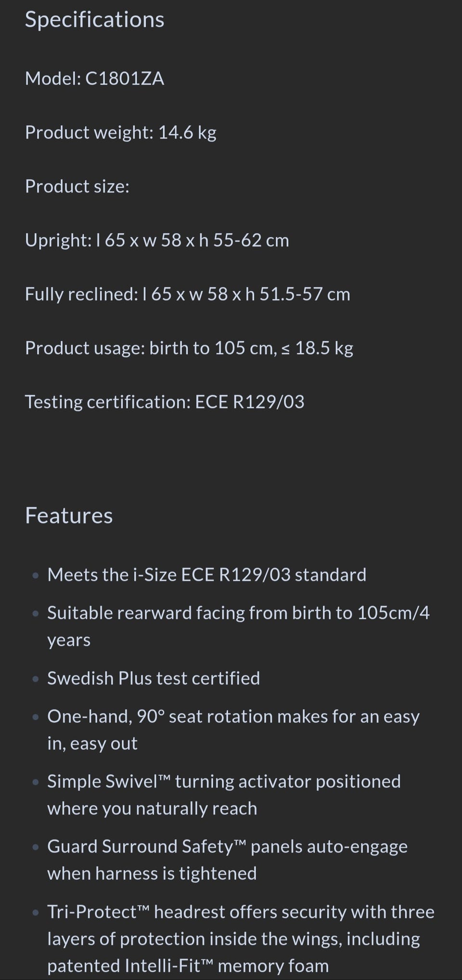This screenshot has width=462, height=980.
Task: Click the bullet beside 'Meets the i-Size' item
Action: pos(35,576)
